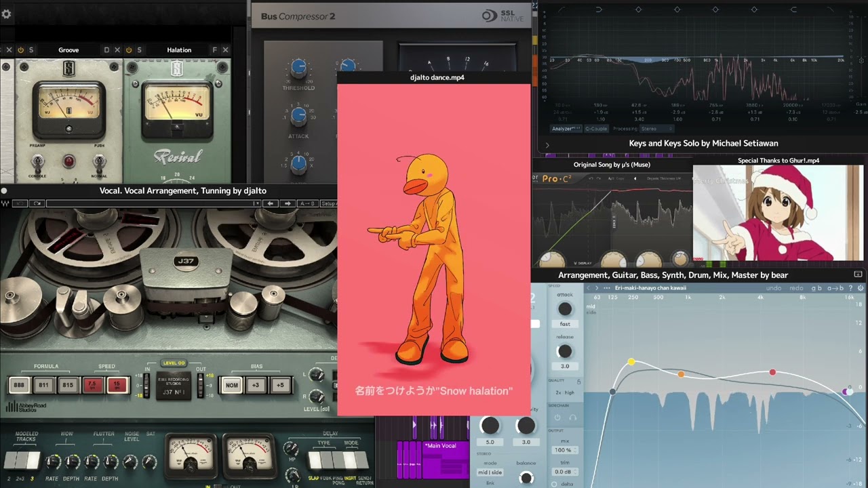Open the mix 100 % stepper field
This screenshot has height=488, width=868.
(x=564, y=450)
